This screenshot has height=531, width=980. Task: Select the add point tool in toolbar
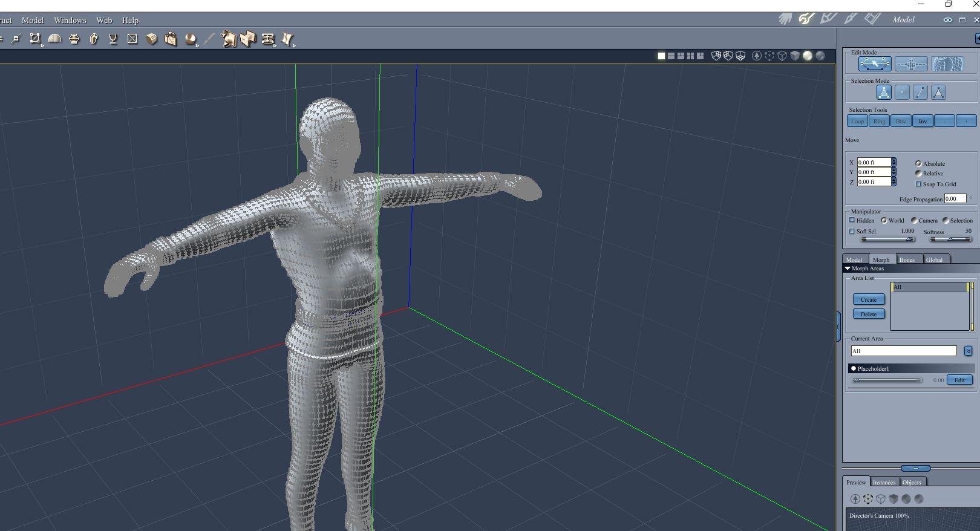(16, 39)
